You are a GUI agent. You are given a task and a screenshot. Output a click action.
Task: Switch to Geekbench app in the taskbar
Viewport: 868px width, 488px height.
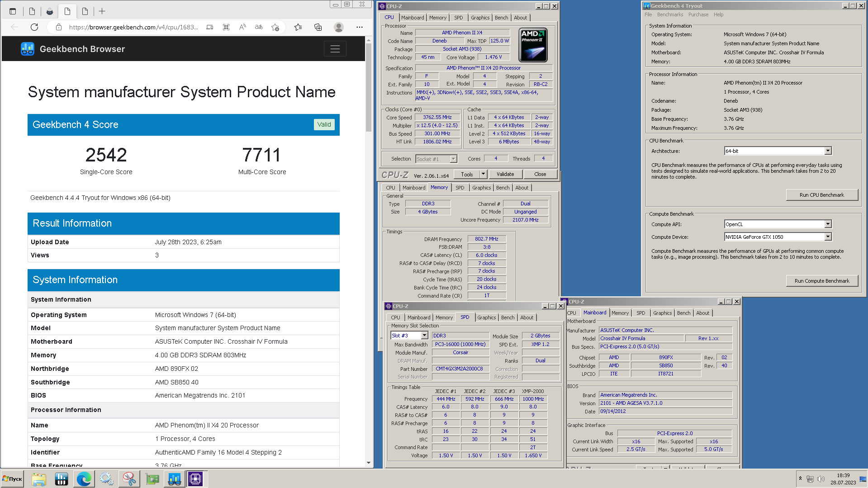(x=175, y=479)
